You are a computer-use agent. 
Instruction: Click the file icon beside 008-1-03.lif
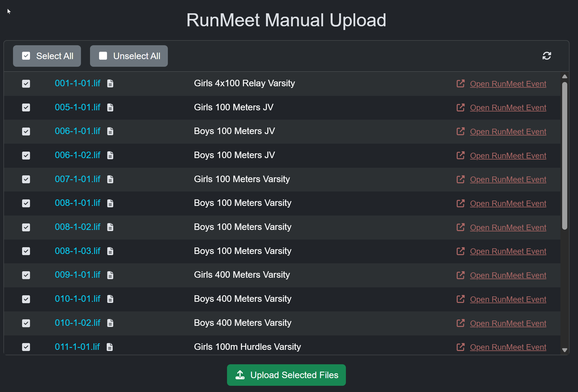110,251
